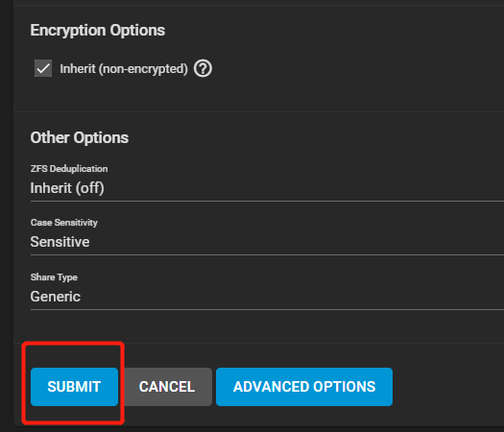Select the "Inherit (off)" value text
The image size is (504, 432).
[67, 188]
